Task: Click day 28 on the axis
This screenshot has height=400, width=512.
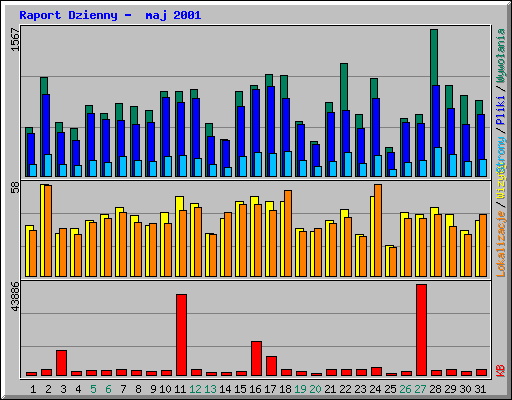Action: [435, 389]
